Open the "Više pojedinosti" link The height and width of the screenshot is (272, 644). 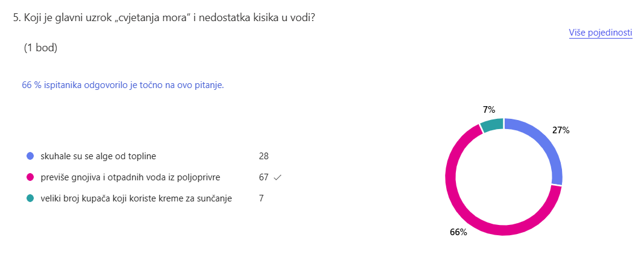600,33
